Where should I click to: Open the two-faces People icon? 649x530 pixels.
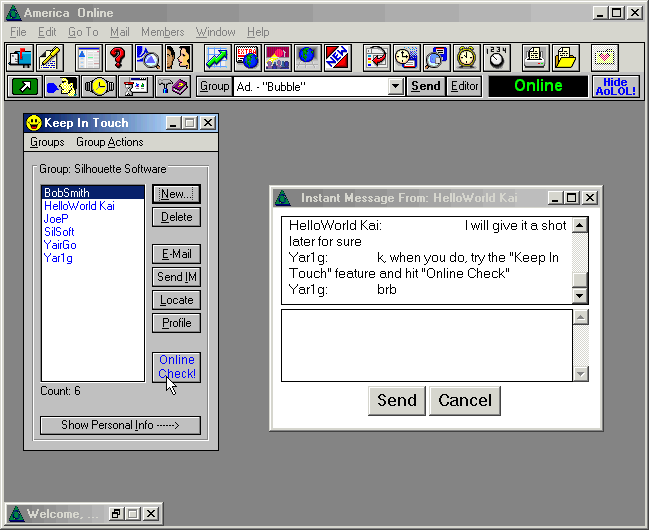coord(178,57)
